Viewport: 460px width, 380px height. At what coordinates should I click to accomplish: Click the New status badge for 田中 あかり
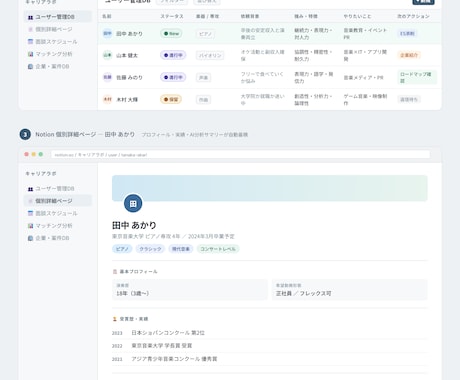[x=171, y=34]
